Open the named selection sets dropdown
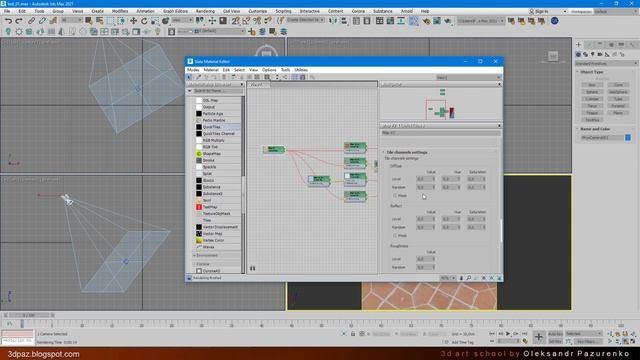This screenshot has width=640, height=360. click(306, 20)
